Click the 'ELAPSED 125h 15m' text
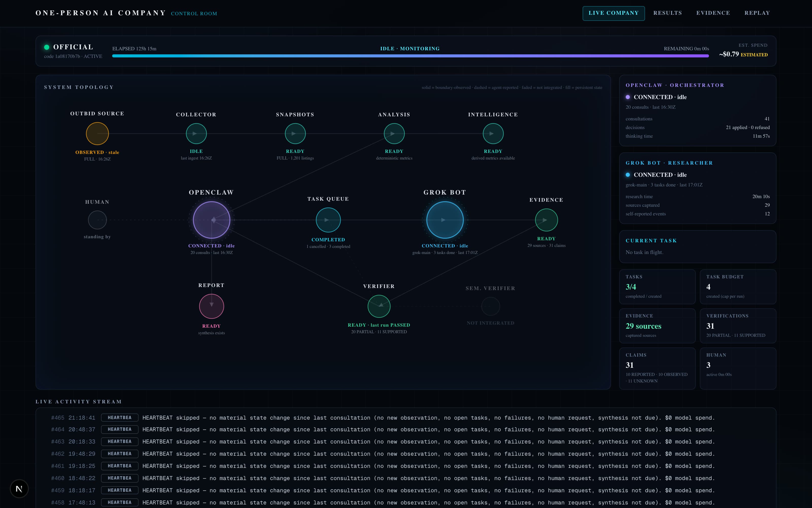Image resolution: width=812 pixels, height=508 pixels. [134, 49]
